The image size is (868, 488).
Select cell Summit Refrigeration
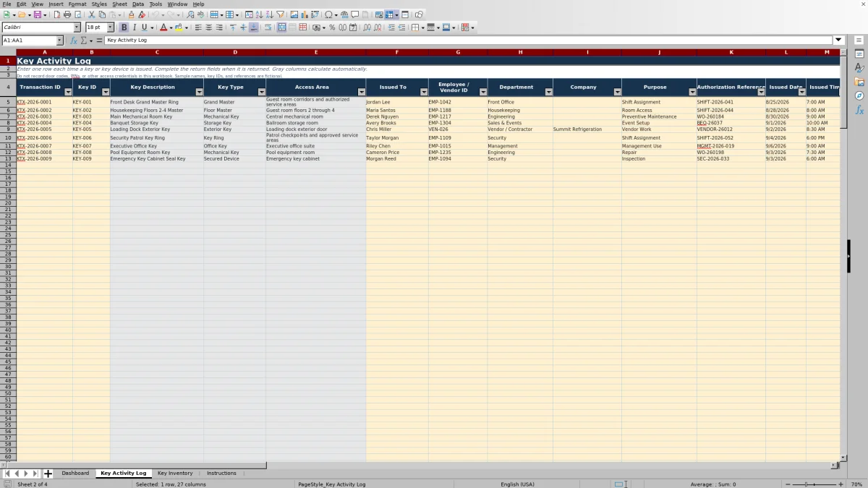click(x=587, y=129)
